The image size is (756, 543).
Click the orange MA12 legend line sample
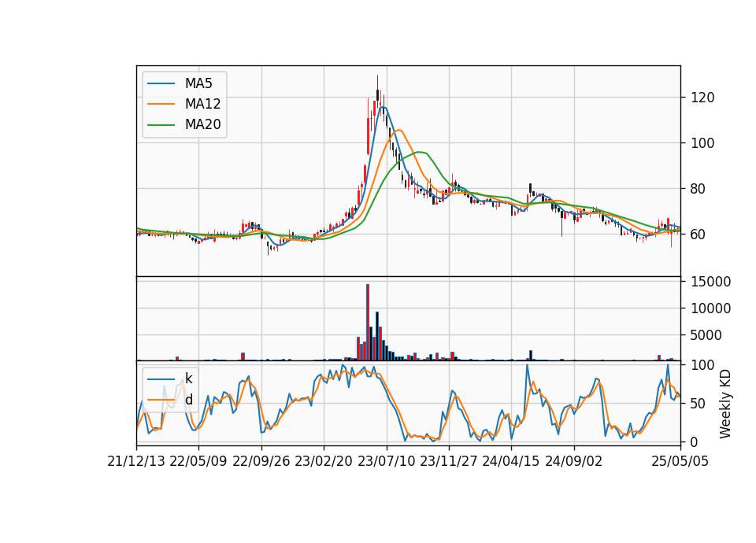click(x=161, y=104)
